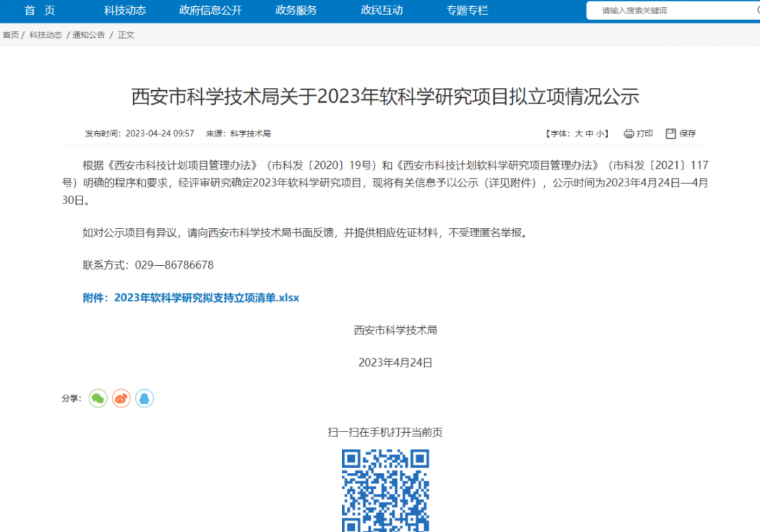This screenshot has height=532, width=760.
Task: Click the 打印 printer icon
Action: [x=628, y=132]
